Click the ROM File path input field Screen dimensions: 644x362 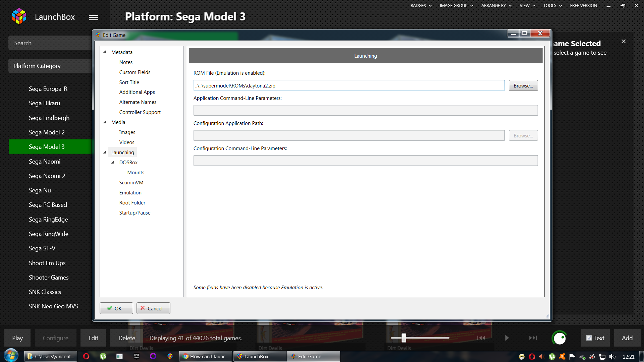pos(349,85)
